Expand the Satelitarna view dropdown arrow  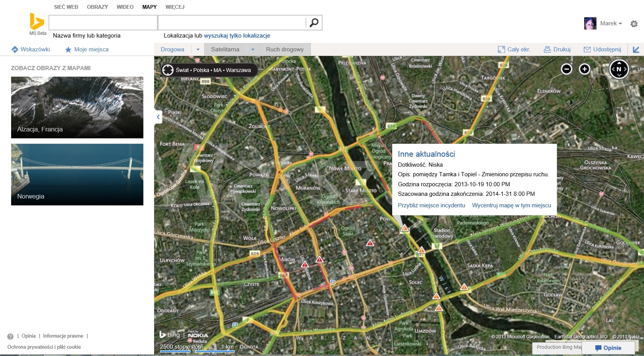coord(253,49)
